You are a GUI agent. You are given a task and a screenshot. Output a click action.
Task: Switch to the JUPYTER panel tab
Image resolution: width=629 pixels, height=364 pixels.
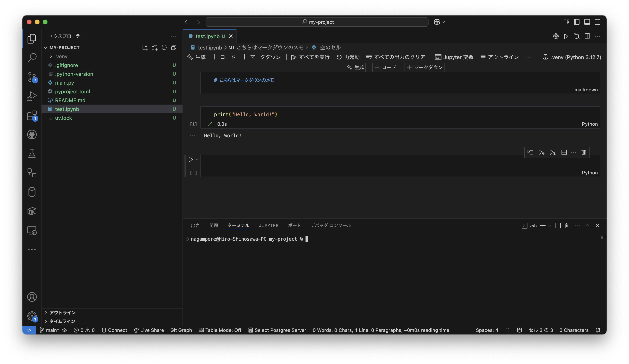(x=269, y=226)
